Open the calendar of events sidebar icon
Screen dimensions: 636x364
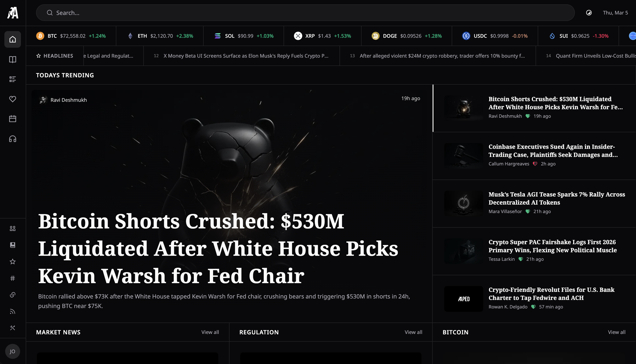(x=12, y=119)
